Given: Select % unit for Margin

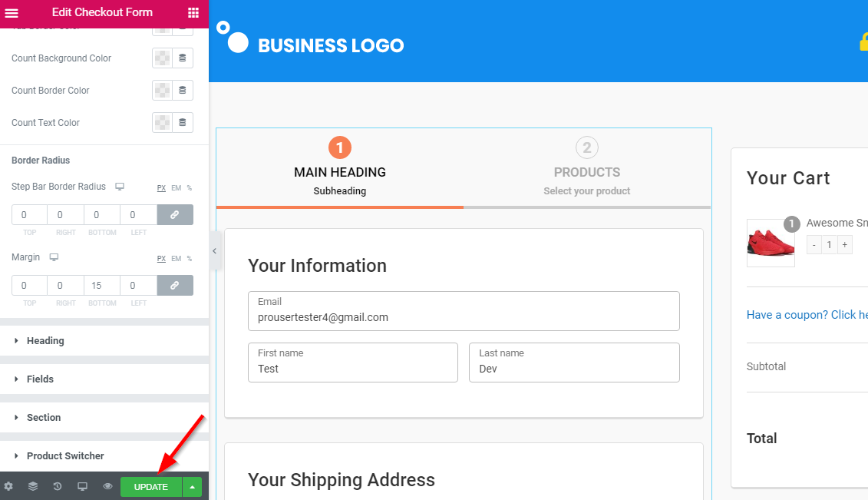Looking at the screenshot, I should pos(190,259).
